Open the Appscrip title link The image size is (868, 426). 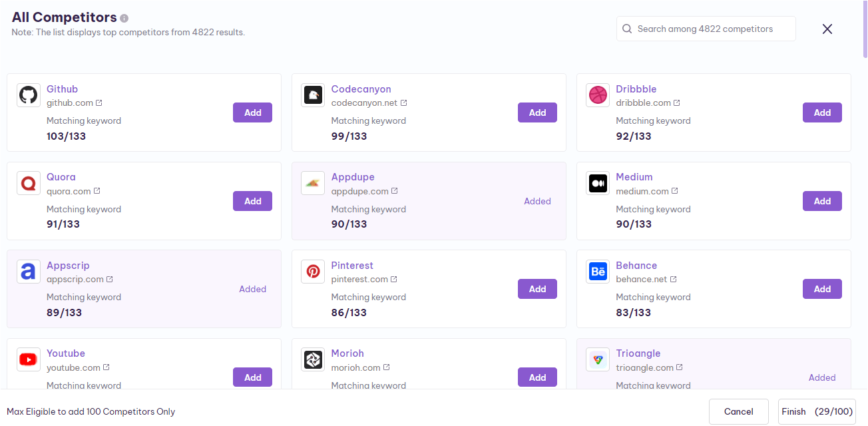[68, 266]
